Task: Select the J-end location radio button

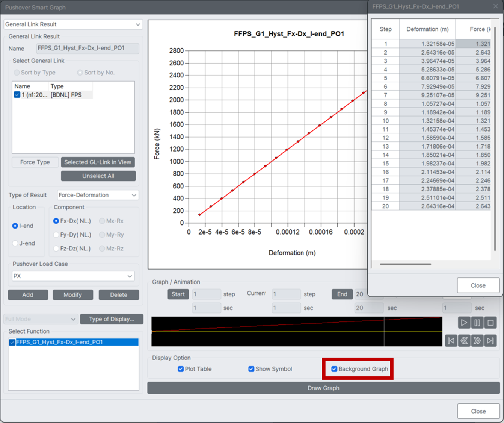Action: [14, 243]
